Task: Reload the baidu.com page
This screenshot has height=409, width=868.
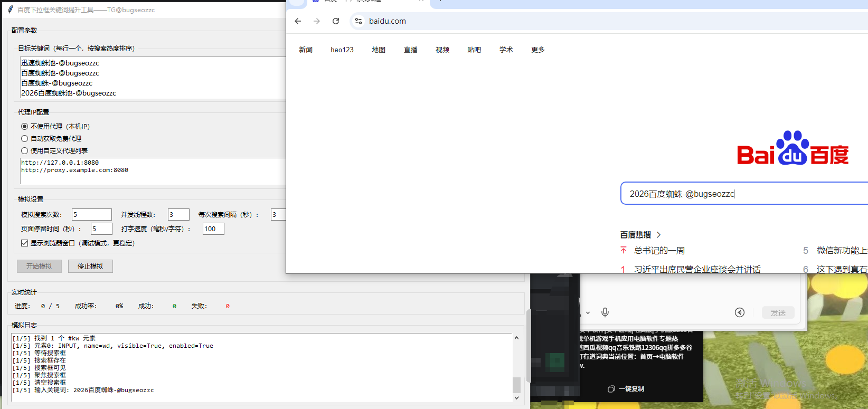Action: [336, 21]
